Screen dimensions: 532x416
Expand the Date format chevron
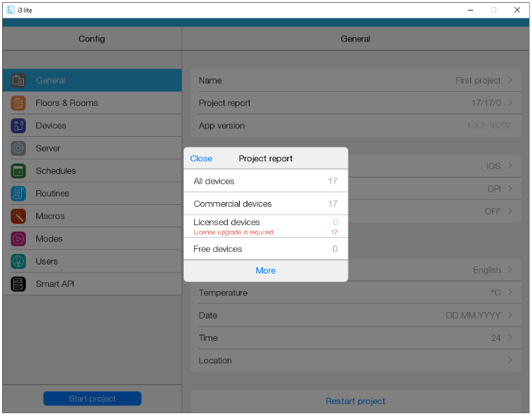510,315
